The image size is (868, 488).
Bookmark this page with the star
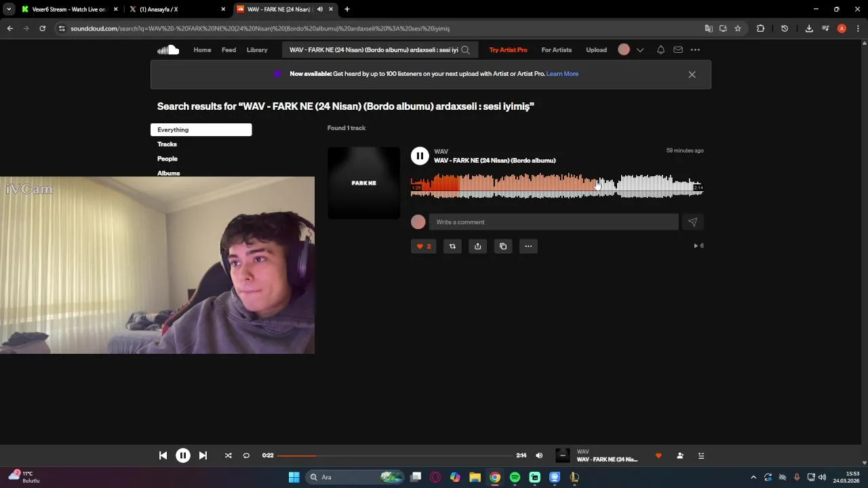[x=738, y=28]
